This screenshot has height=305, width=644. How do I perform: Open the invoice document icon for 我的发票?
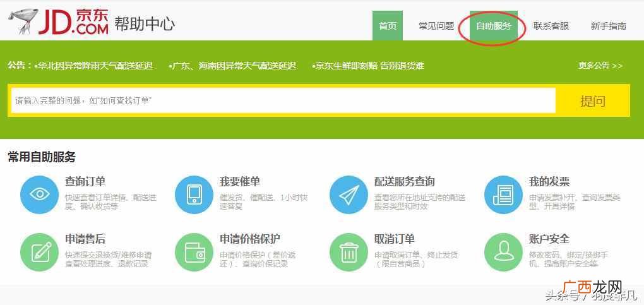tap(504, 194)
